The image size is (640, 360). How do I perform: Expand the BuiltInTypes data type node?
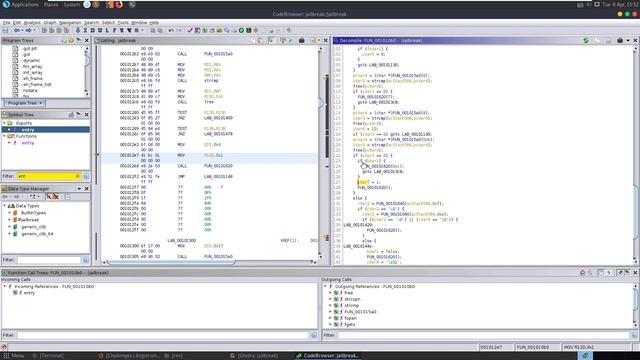click(10, 213)
